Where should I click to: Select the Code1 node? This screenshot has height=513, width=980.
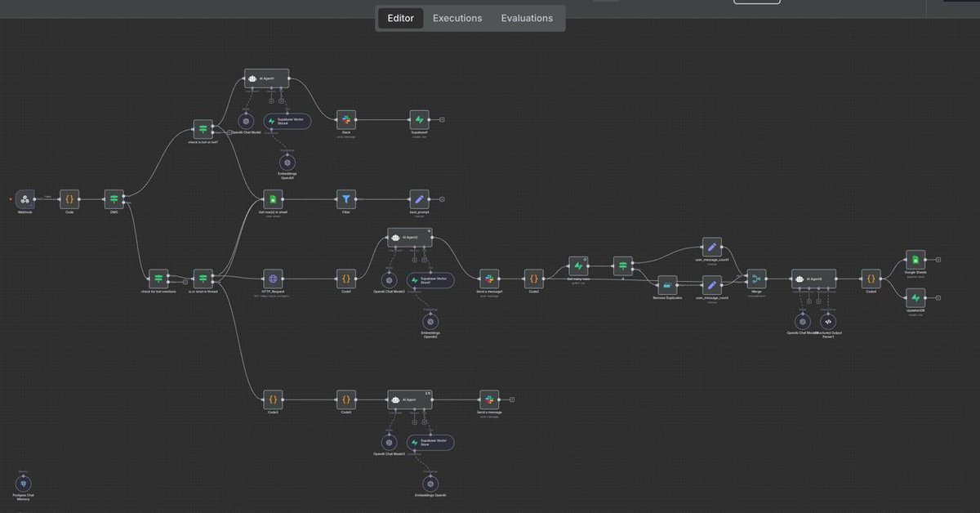coord(346,279)
